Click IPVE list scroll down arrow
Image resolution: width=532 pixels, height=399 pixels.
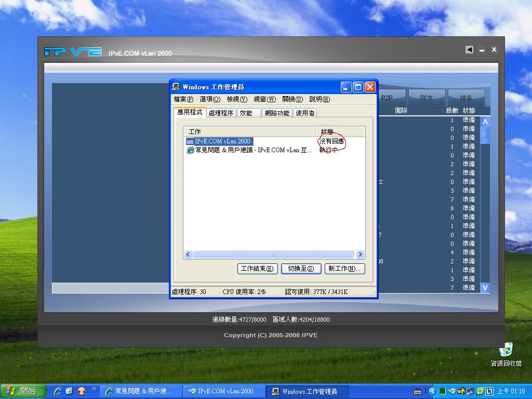click(485, 288)
